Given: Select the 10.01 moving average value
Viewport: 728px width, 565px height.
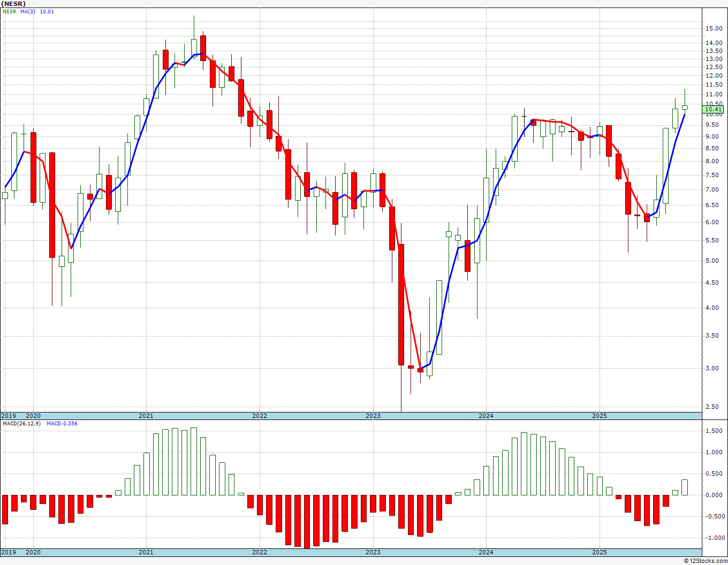Looking at the screenshot, I should click(x=47, y=12).
